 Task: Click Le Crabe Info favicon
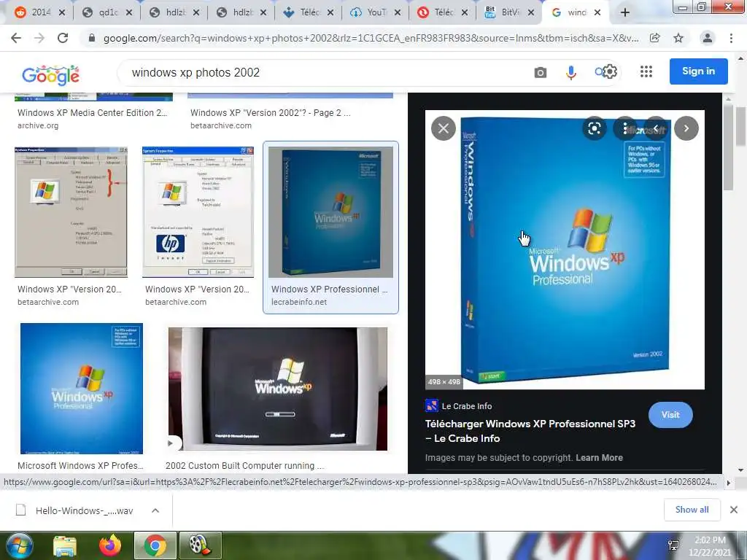432,405
